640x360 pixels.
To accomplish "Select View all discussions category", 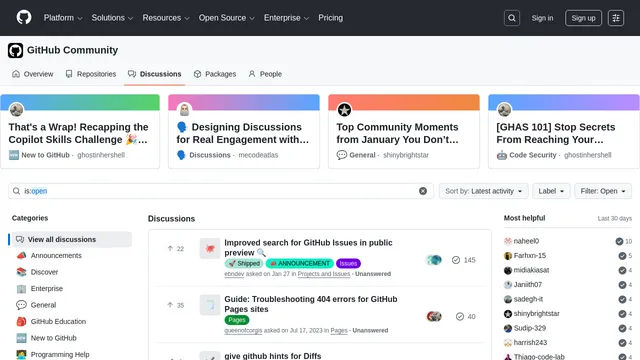I will 71,239.
